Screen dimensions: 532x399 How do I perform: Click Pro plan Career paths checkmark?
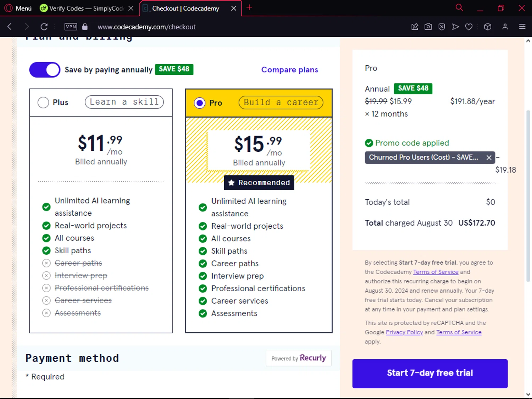(203, 264)
